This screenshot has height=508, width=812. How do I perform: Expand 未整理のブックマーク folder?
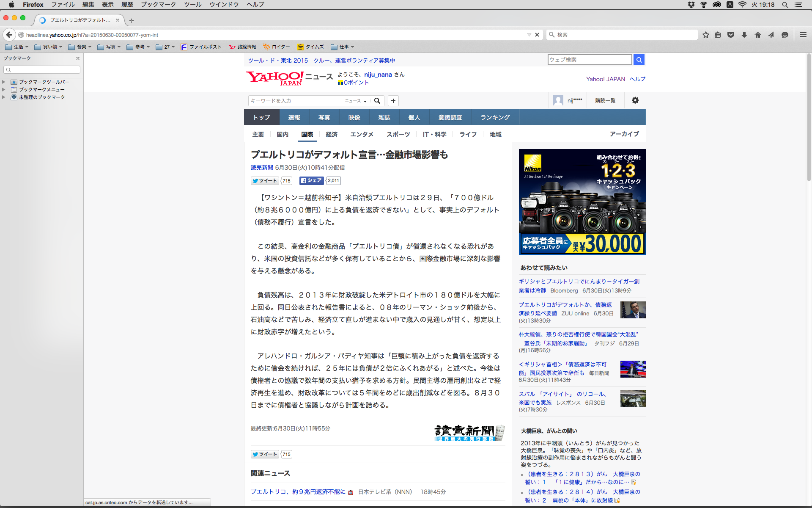click(x=4, y=97)
